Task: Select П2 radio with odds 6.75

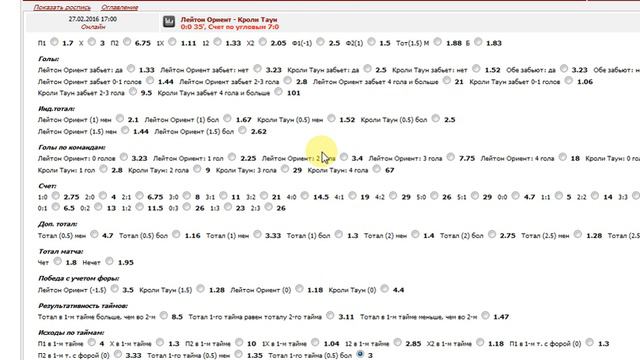Action: click(127, 42)
